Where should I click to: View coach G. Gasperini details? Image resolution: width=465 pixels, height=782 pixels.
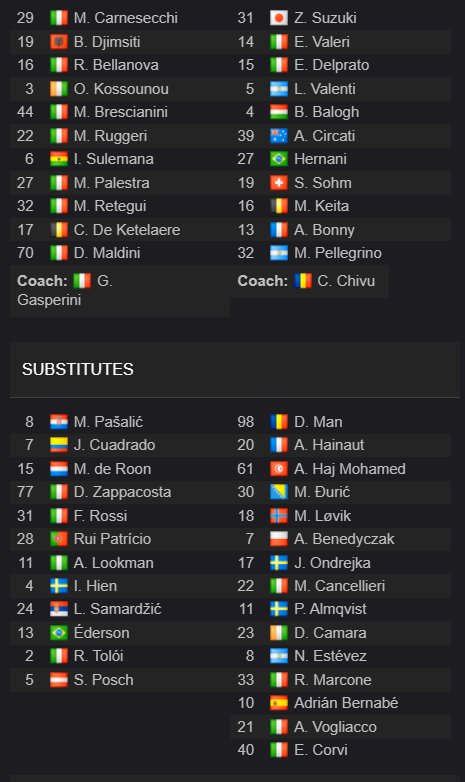[x=65, y=290]
